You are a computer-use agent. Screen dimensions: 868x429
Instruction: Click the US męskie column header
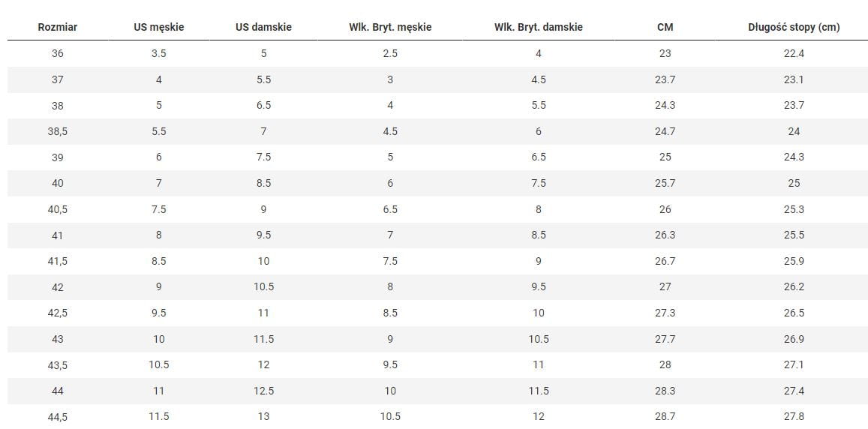pos(158,27)
